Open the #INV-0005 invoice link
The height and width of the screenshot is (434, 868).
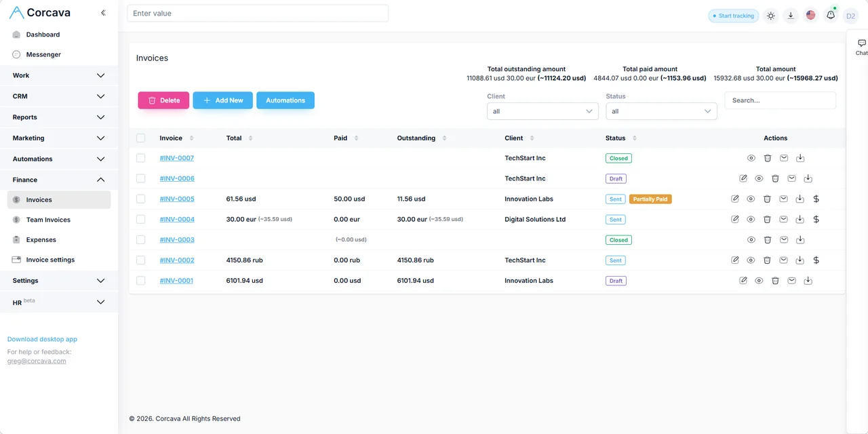pyautogui.click(x=177, y=199)
